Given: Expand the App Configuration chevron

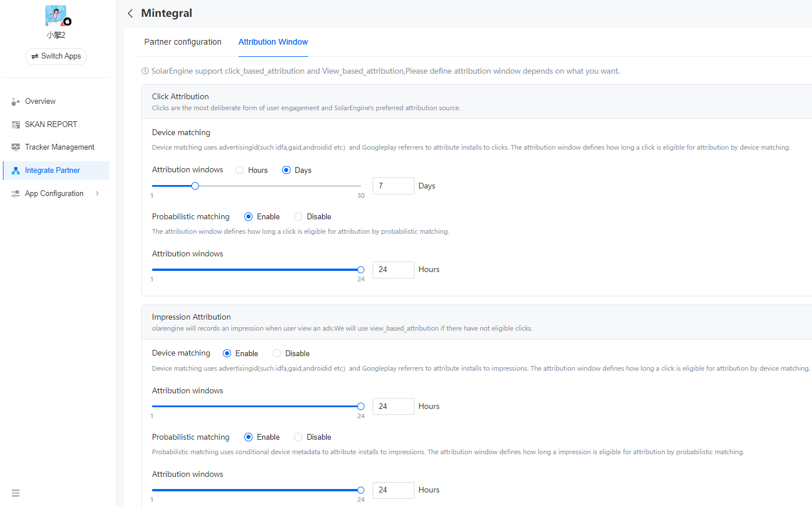Looking at the screenshot, I should click(97, 194).
